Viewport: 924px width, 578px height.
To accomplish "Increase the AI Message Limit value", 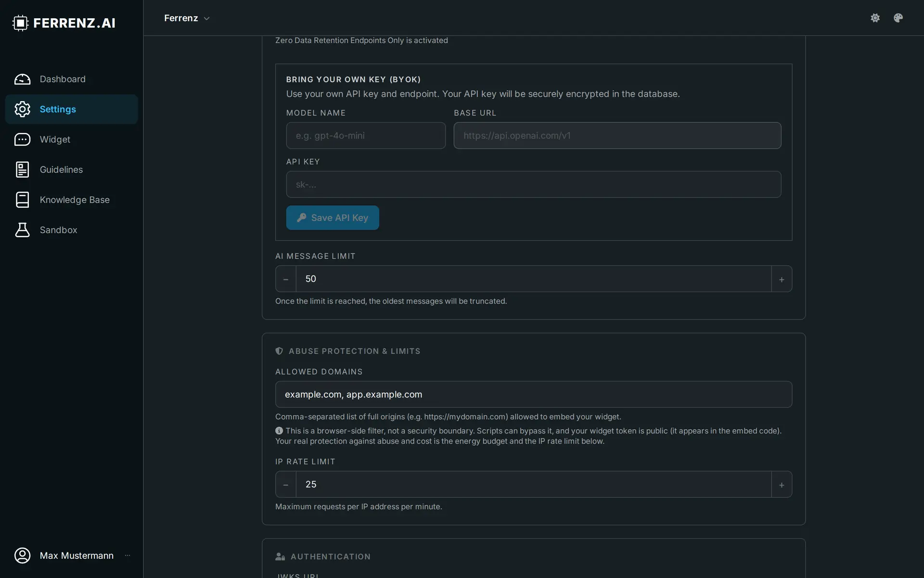I will 782,279.
